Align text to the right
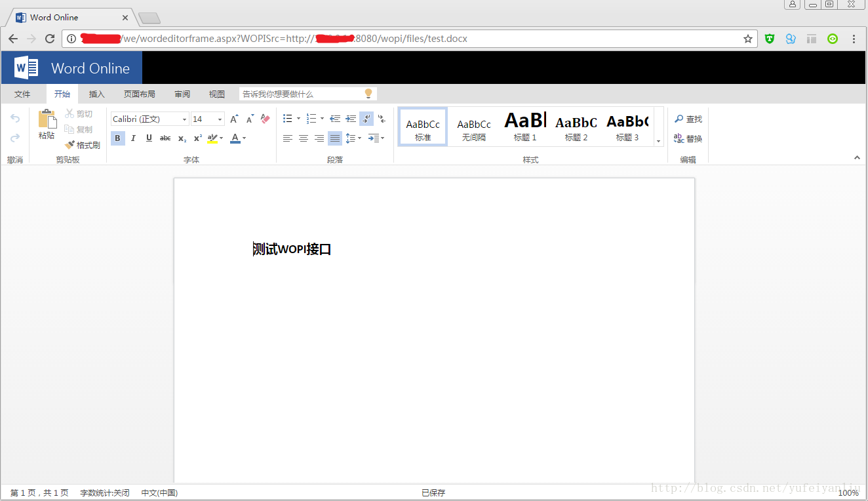Screen dimensions: 868x501 [x=319, y=138]
